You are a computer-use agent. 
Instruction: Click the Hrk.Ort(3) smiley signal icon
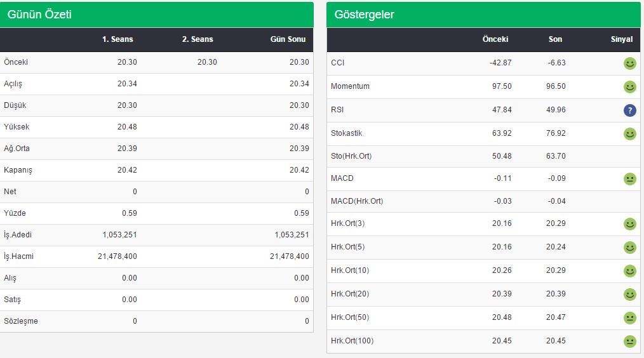coord(629,223)
